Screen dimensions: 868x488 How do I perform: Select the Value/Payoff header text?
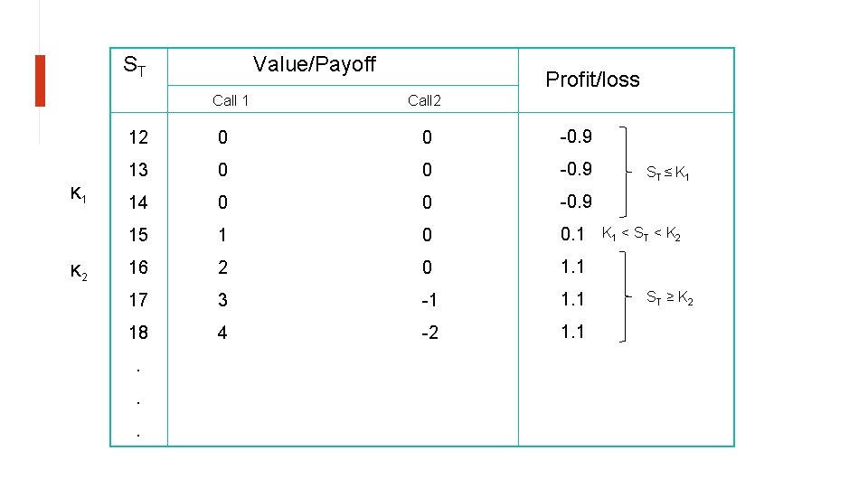click(x=315, y=65)
